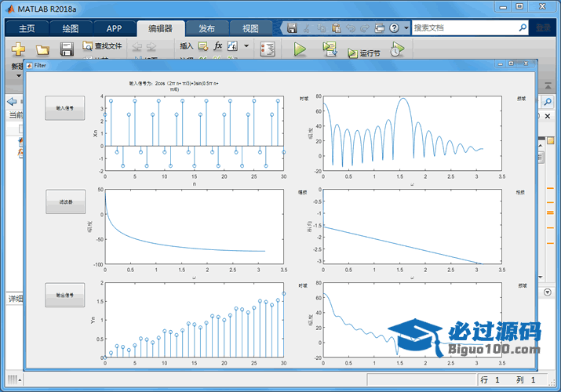Open the 视图 (View) ribbon tab
This screenshot has height=392, width=561.
pos(250,28)
